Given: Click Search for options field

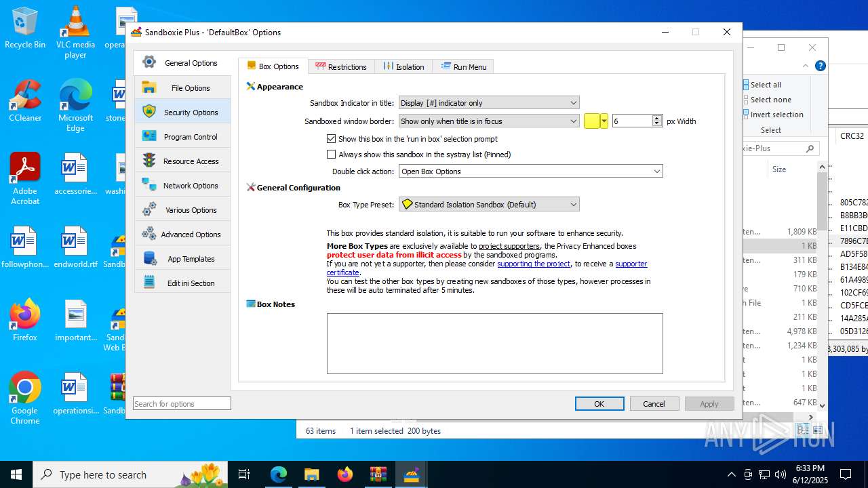Looking at the screenshot, I should (182, 403).
